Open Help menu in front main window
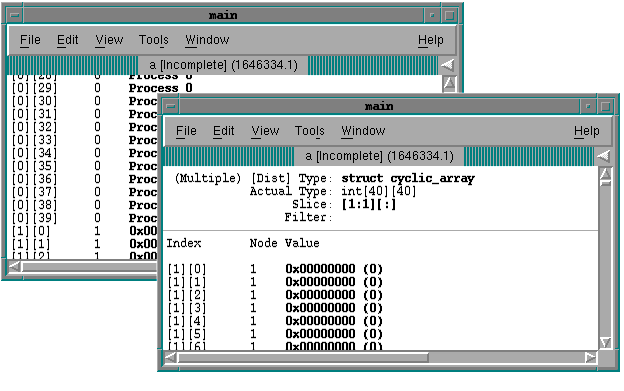 pyautogui.click(x=587, y=131)
